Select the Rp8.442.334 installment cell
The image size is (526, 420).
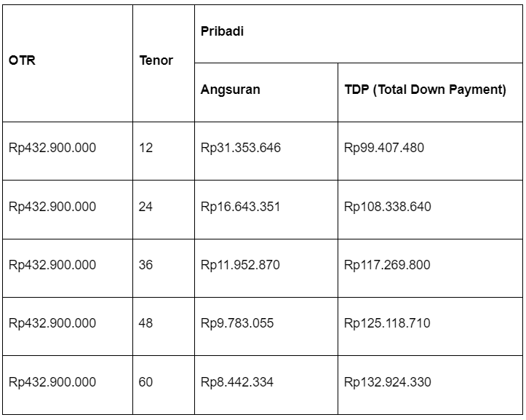(237, 382)
